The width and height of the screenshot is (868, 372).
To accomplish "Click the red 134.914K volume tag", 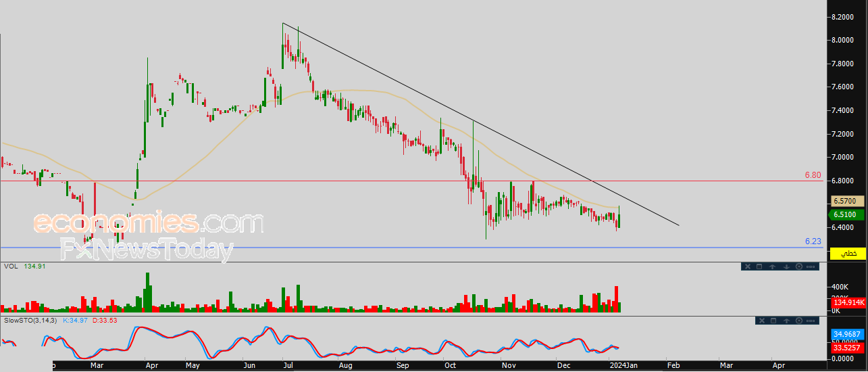I will 849,302.
